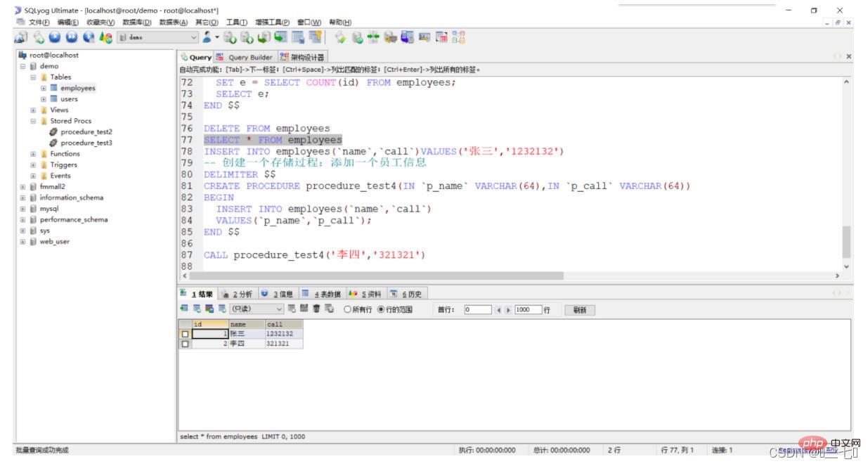
Task: Check the checkbox for row 张三
Action: click(185, 334)
